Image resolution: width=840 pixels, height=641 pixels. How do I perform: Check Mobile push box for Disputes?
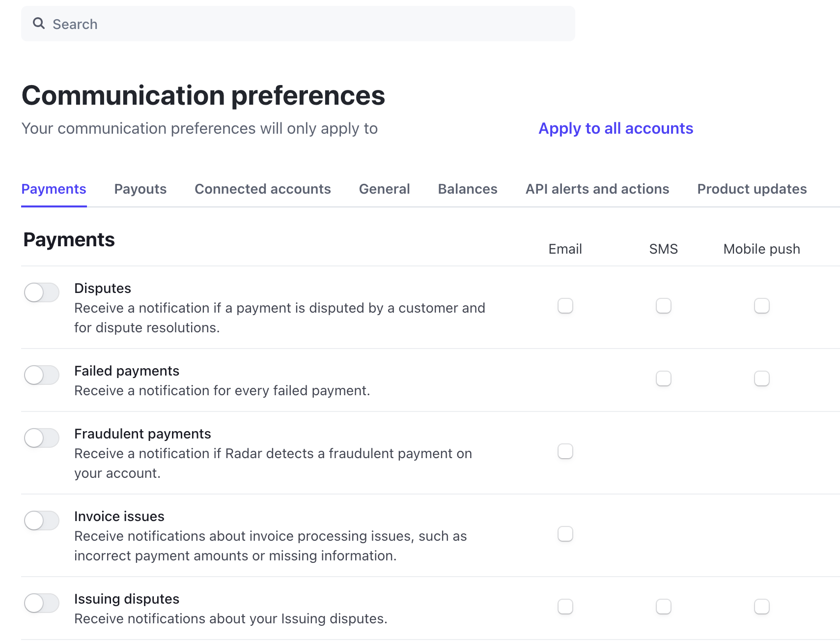(x=762, y=306)
